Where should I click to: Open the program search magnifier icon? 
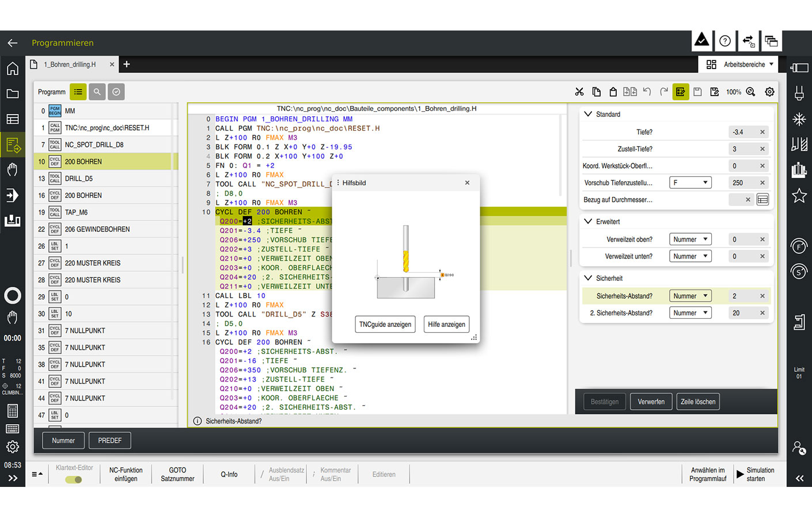[x=97, y=92]
